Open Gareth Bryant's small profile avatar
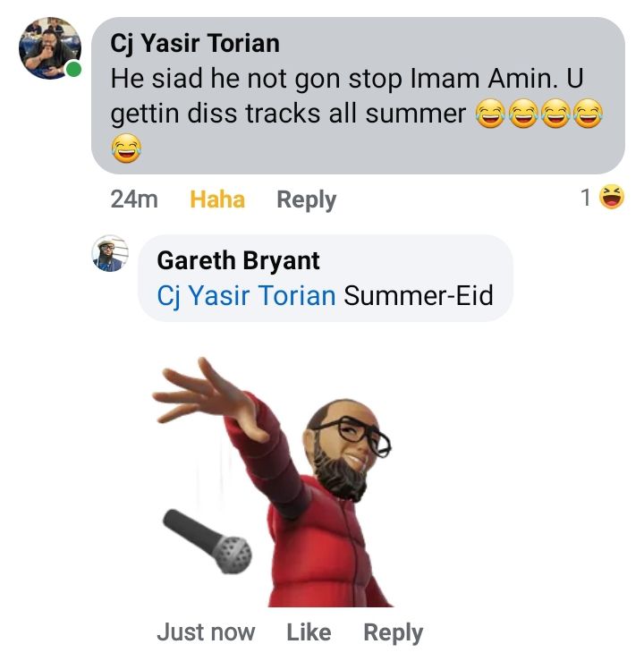The image size is (644, 661). (110, 253)
